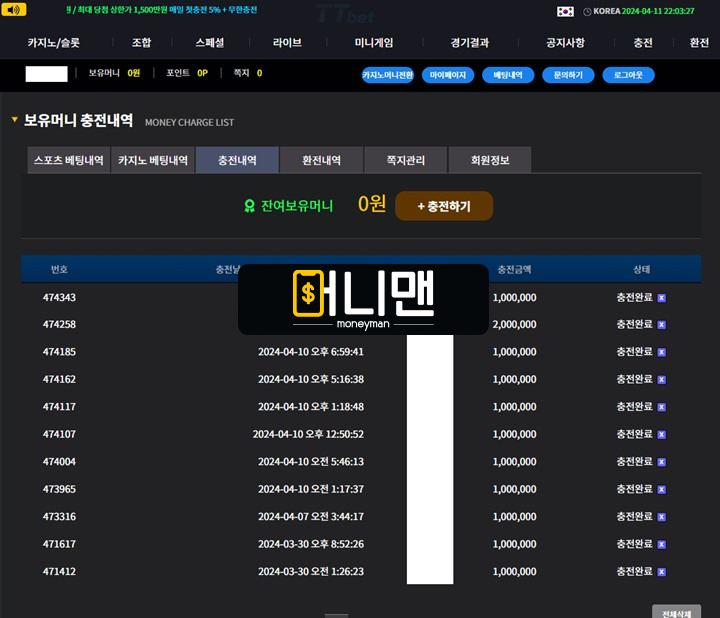Click x icon on row 474107

(x=661, y=435)
